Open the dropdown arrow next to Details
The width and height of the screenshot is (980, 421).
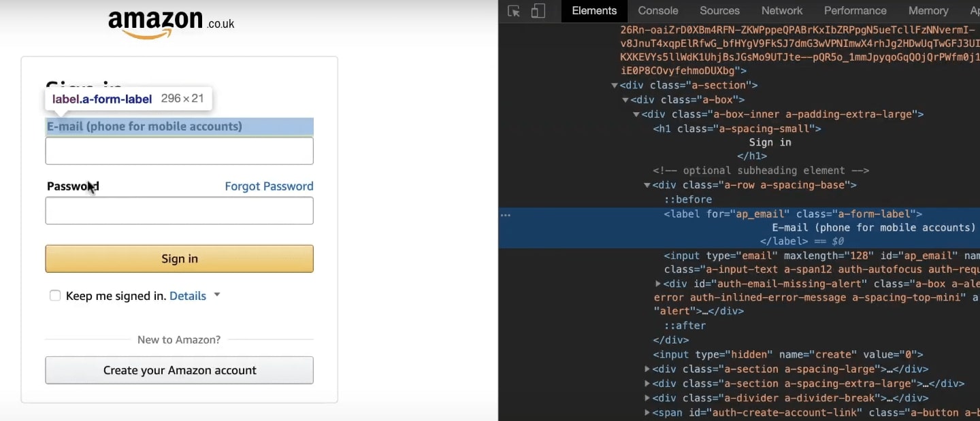[217, 294]
